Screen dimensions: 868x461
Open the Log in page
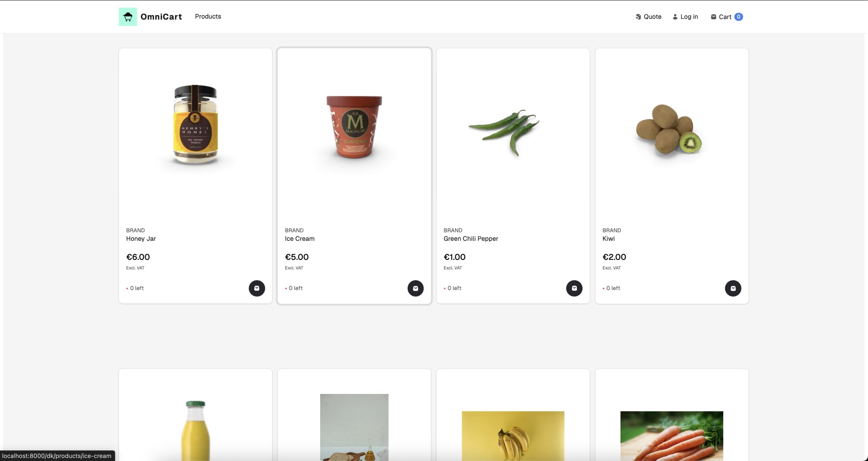click(685, 17)
